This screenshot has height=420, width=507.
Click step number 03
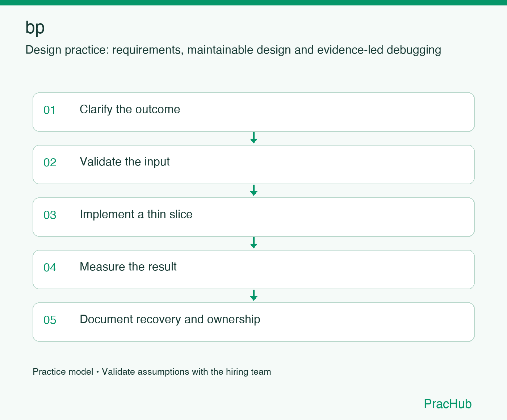[x=50, y=215]
